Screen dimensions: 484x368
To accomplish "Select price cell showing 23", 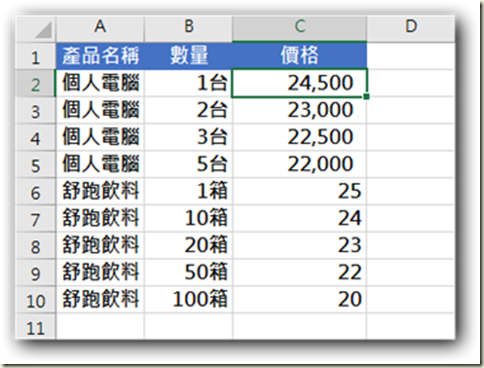I will tap(299, 246).
